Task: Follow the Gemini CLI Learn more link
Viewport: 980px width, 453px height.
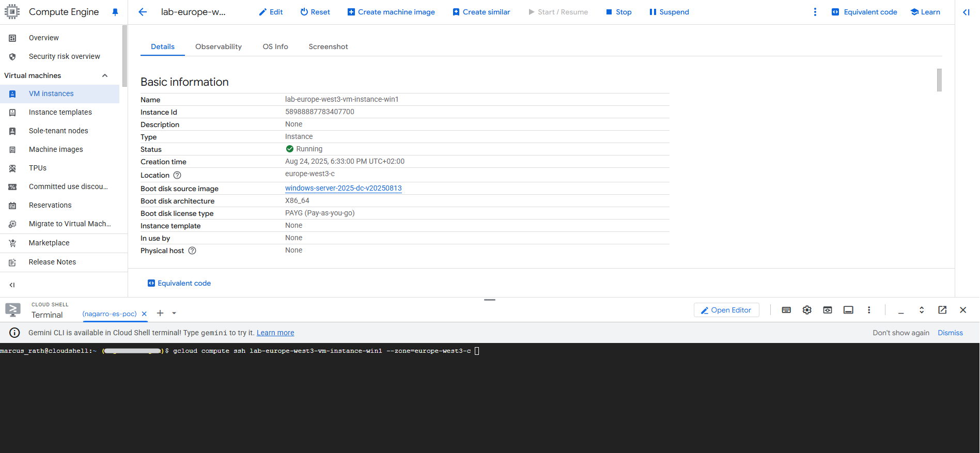Action: click(275, 333)
